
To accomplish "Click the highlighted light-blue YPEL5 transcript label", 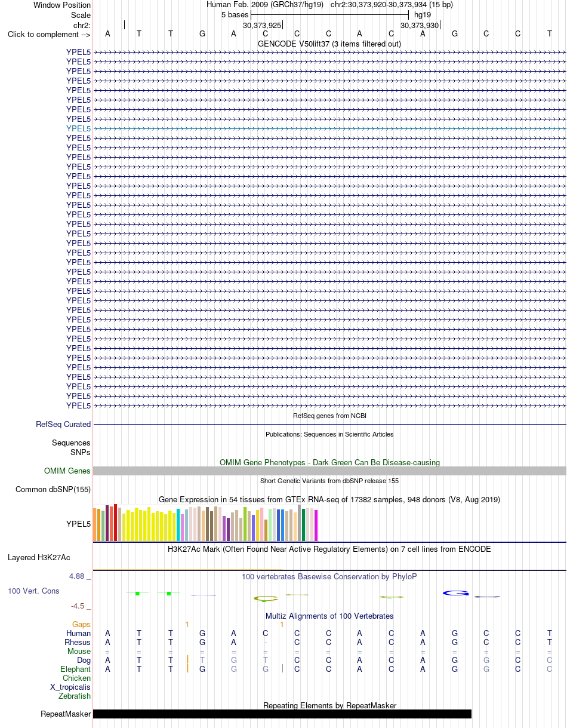I will (x=79, y=128).
